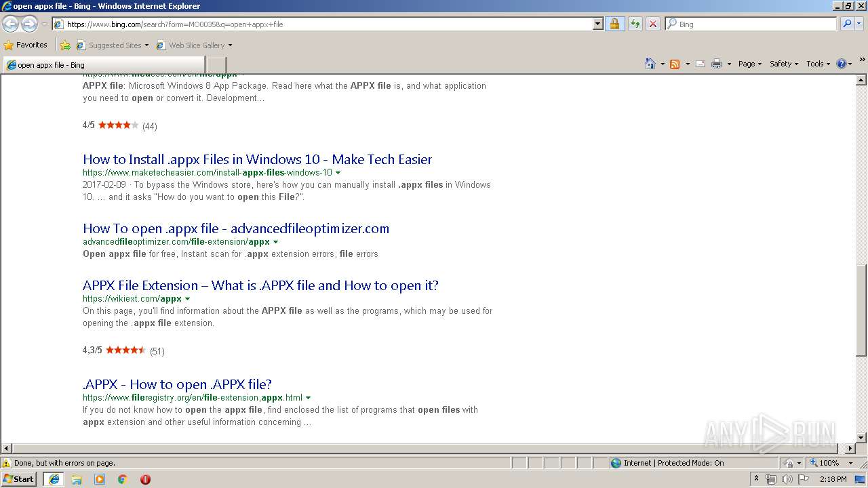Add to Favorites Bar star icon
The image size is (868, 488).
point(64,45)
